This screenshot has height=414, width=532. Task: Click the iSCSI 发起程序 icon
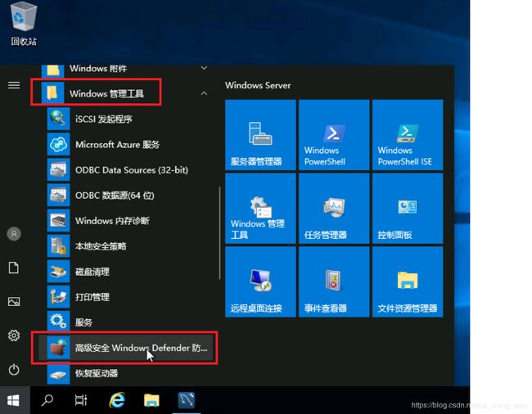coord(58,119)
